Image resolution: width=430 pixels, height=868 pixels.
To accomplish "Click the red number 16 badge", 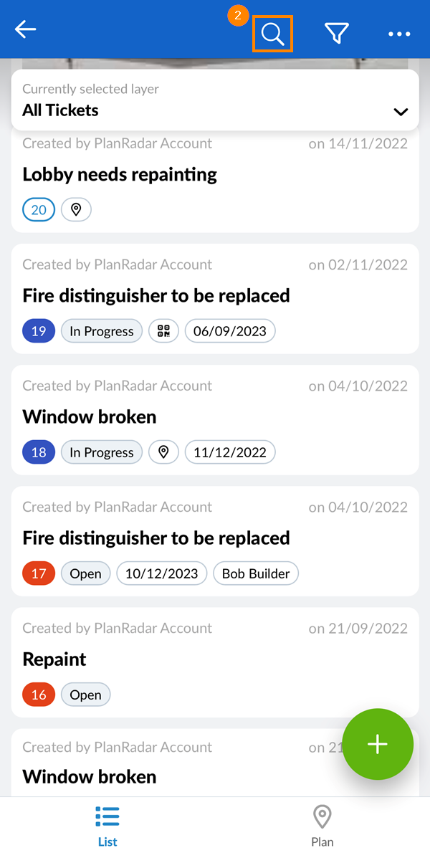I will click(39, 695).
